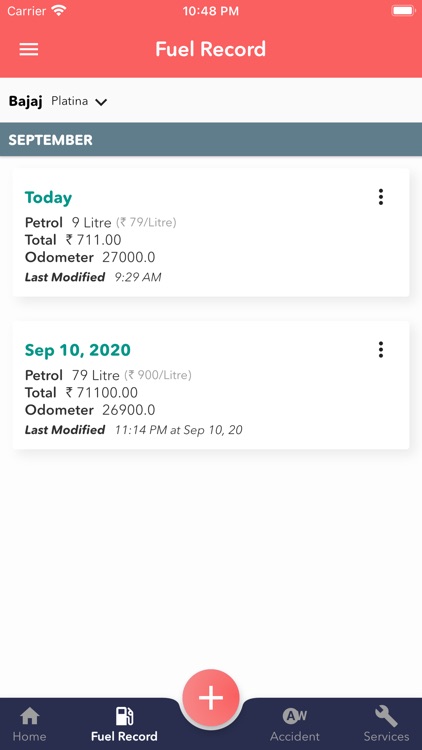Viewport: 422px width, 750px height.
Task: Tap the fuel pump icon
Action: tap(124, 717)
